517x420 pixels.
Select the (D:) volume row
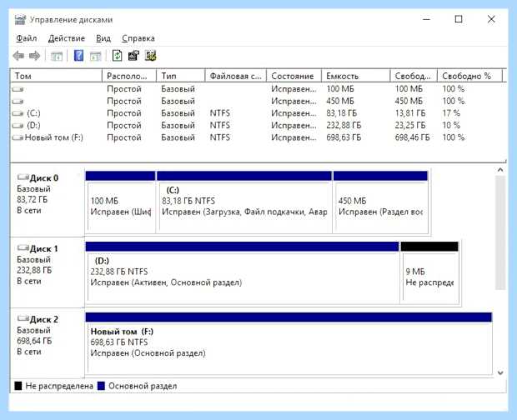pyautogui.click(x=258, y=126)
